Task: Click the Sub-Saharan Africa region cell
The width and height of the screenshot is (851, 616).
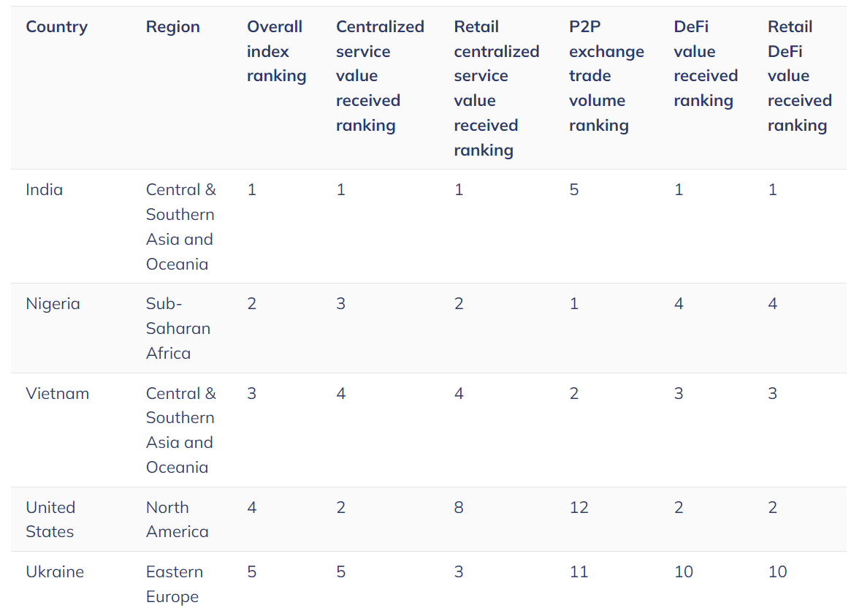Action: point(178,328)
